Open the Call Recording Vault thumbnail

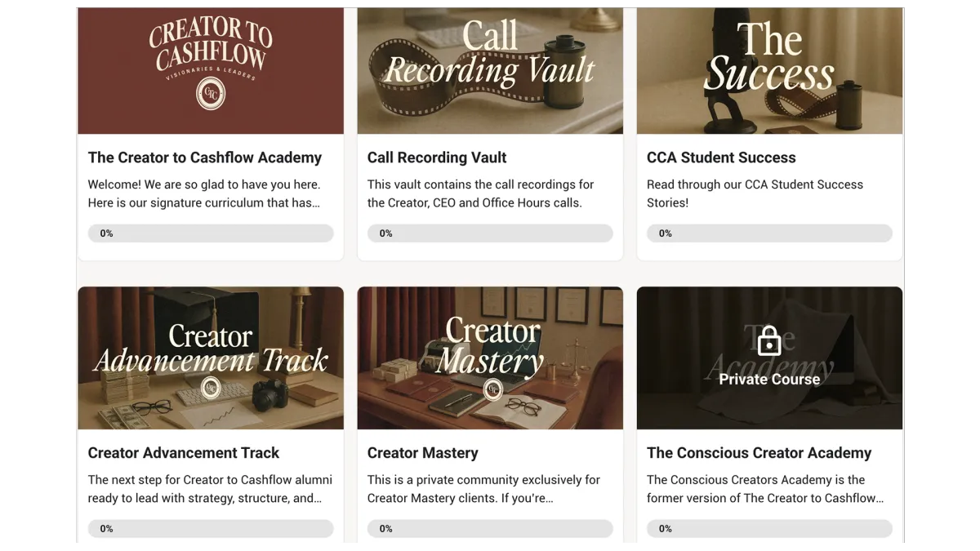(490, 71)
